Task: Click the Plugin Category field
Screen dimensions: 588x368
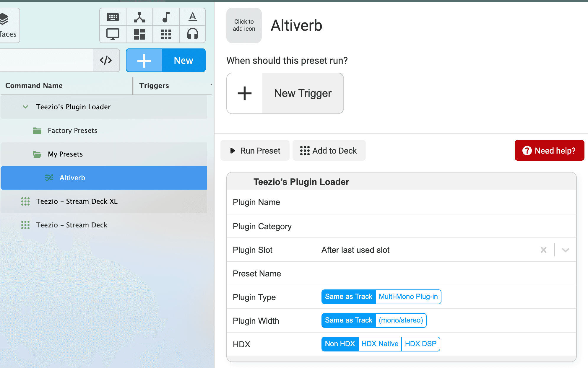Action: 402,226
